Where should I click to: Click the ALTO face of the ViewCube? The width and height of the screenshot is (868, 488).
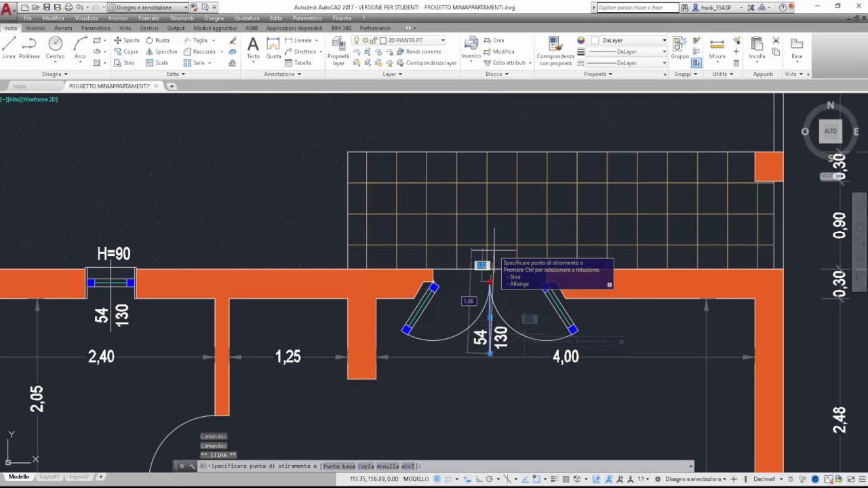click(x=831, y=131)
